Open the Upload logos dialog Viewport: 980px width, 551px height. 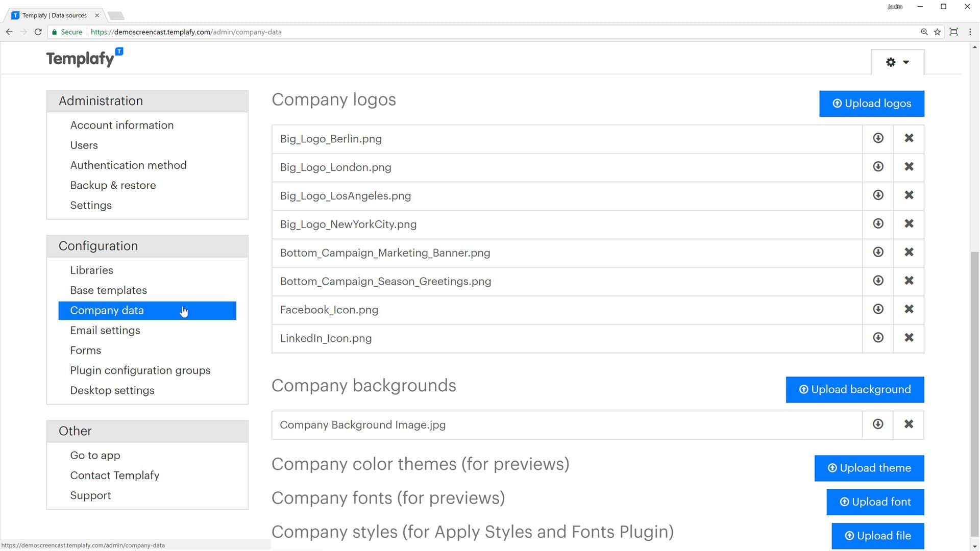pos(872,103)
